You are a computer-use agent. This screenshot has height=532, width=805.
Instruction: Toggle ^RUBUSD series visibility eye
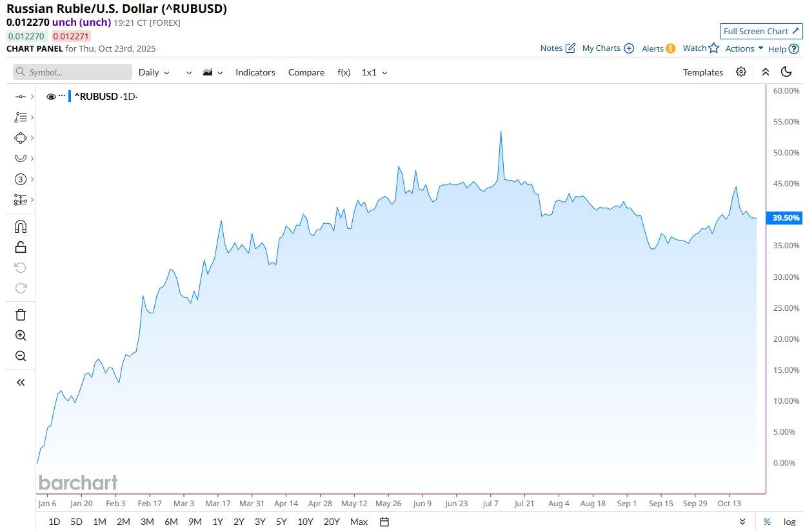(x=51, y=97)
